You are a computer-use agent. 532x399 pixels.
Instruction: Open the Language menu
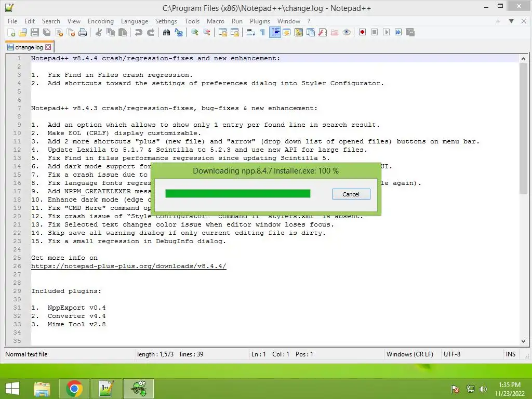(135, 21)
